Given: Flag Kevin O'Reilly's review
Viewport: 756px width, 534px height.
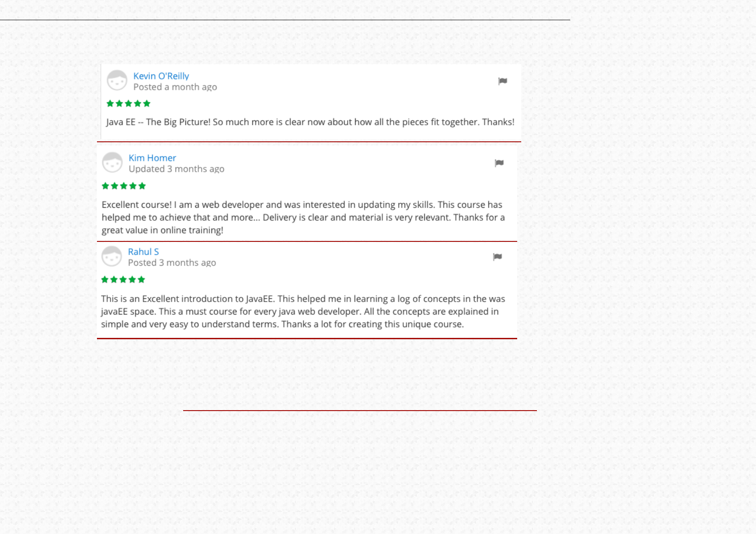Looking at the screenshot, I should click(x=502, y=81).
